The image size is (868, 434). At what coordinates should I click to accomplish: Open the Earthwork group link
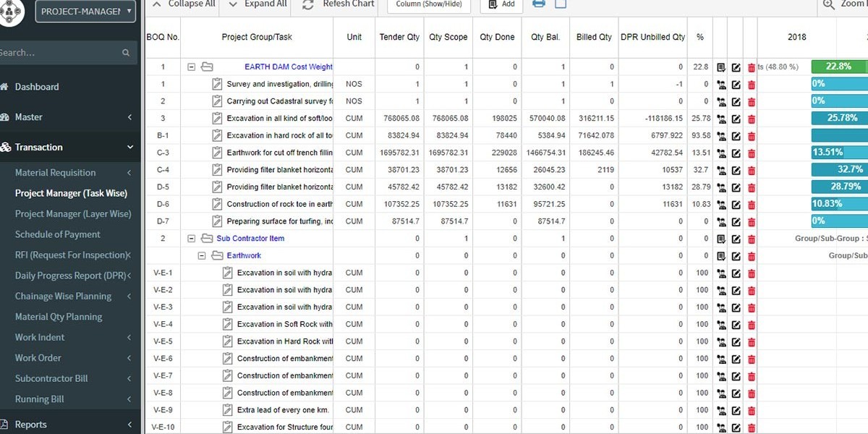tap(244, 255)
